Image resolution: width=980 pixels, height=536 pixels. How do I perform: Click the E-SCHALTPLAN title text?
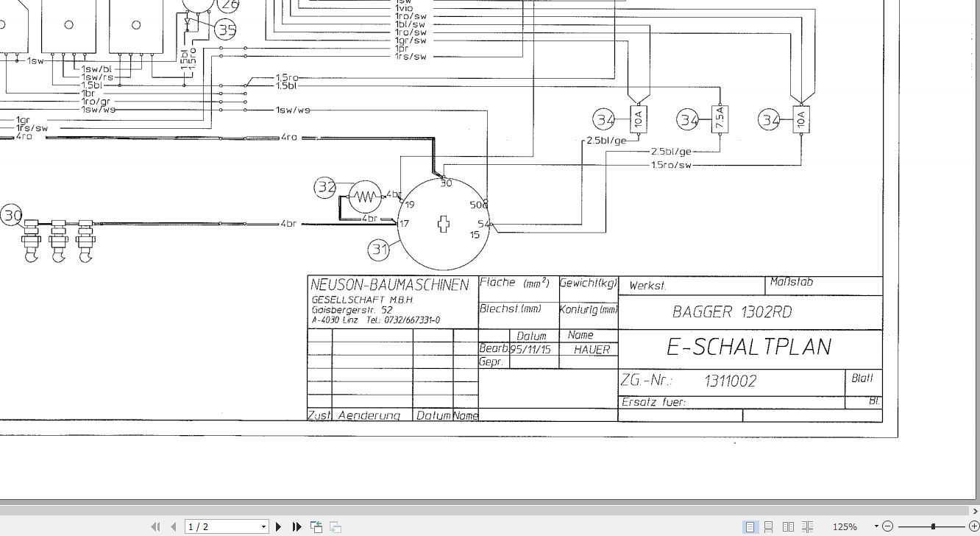pyautogui.click(x=749, y=347)
